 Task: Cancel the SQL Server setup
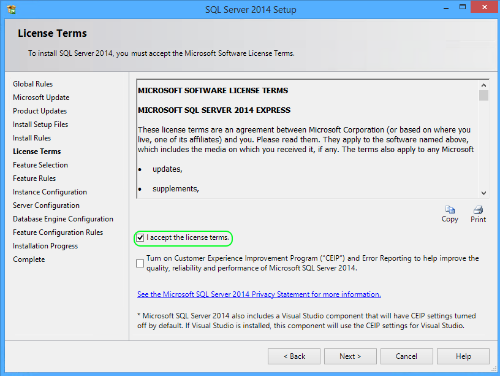(406, 356)
